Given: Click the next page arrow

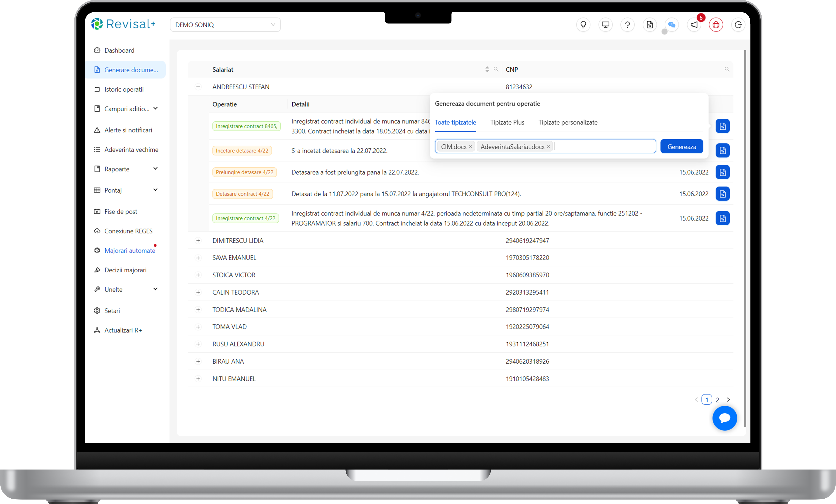Looking at the screenshot, I should (728, 400).
